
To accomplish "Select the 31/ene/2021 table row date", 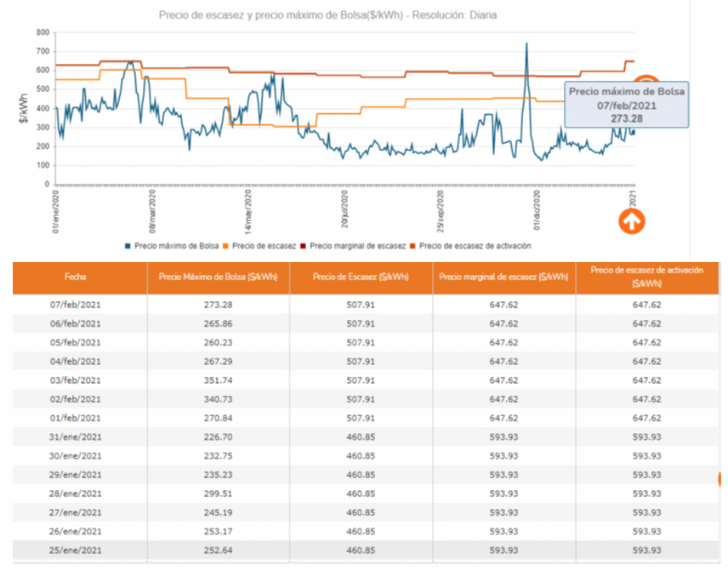I will point(80,437).
